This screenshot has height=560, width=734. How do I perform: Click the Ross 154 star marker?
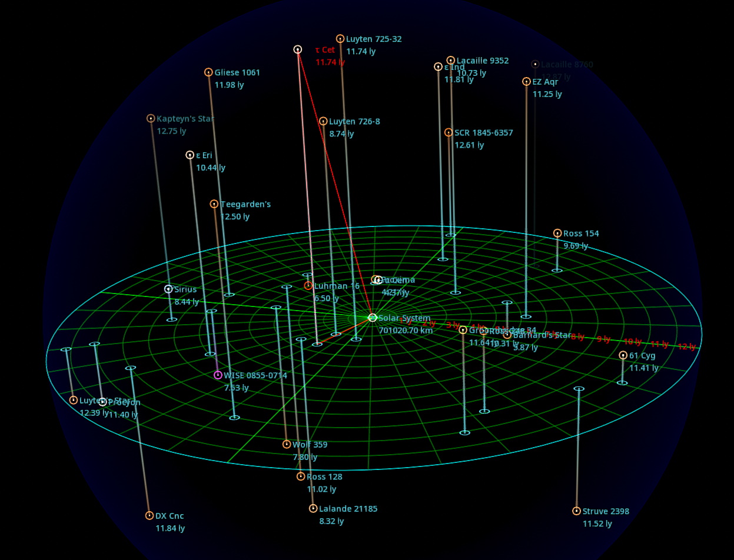point(557,234)
